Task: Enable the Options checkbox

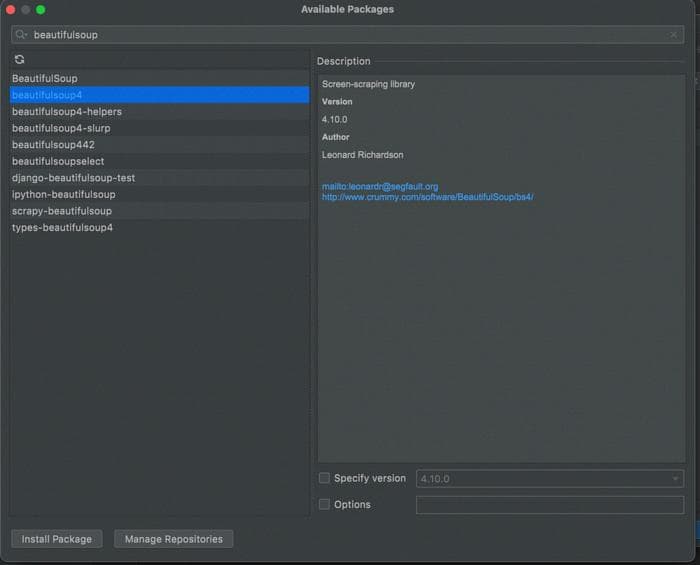Action: (x=324, y=504)
